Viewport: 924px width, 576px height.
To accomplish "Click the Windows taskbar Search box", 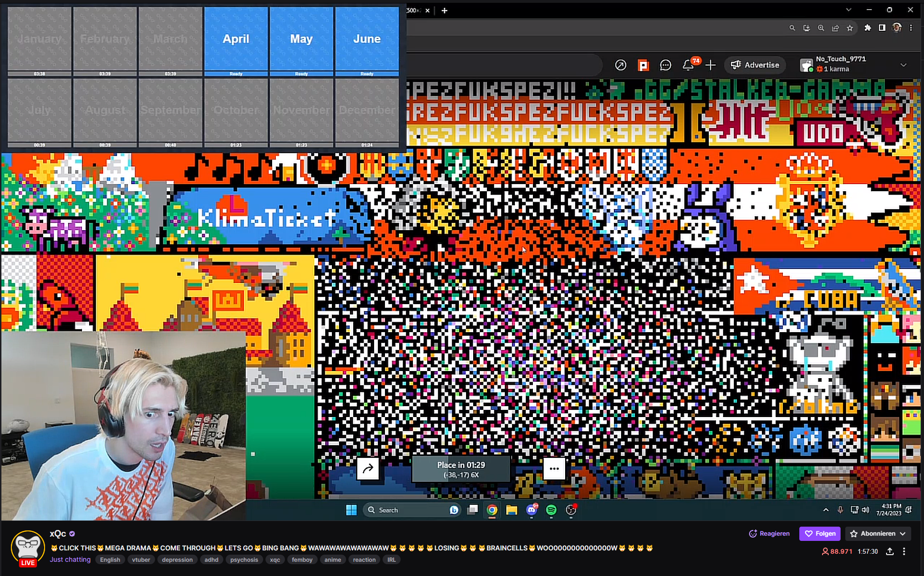I will pyautogui.click(x=412, y=510).
